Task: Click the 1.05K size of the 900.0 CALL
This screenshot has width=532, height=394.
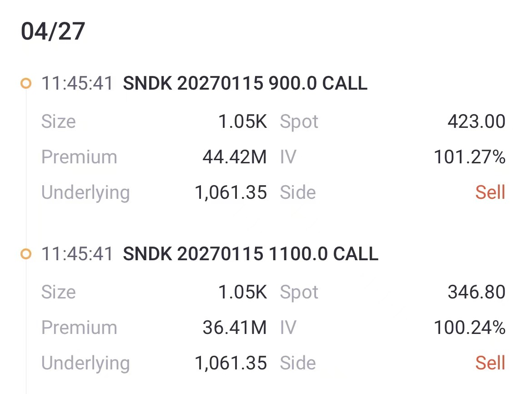Action: tap(243, 122)
